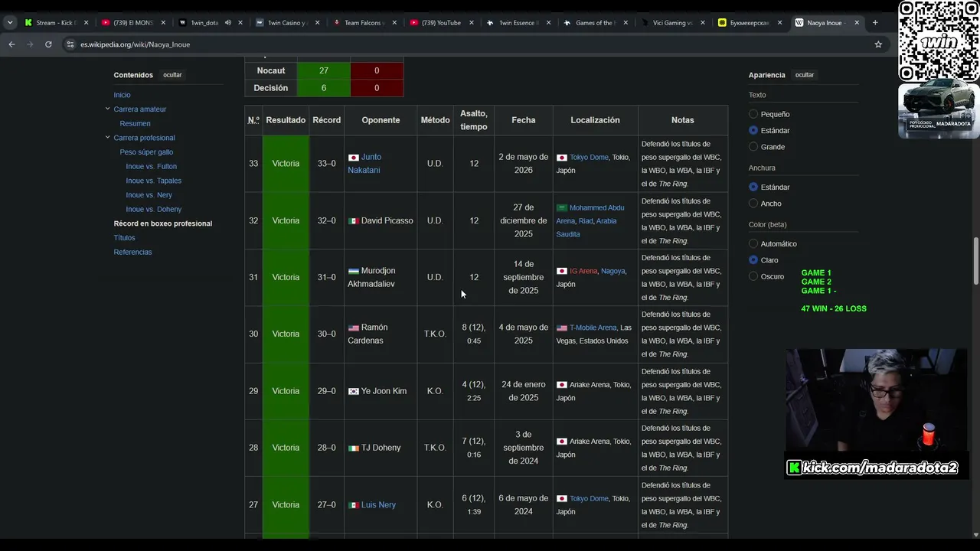980x551 pixels.
Task: Switch to the 1win Casino tab
Action: 287,23
